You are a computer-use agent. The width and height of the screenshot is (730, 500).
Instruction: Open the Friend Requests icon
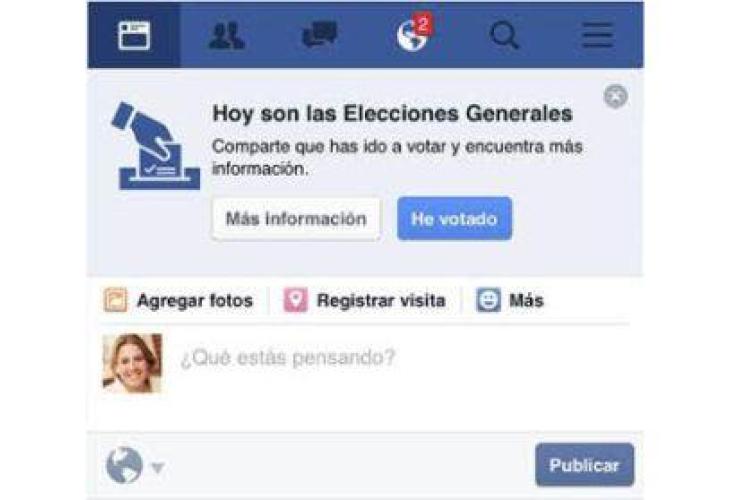pyautogui.click(x=226, y=36)
